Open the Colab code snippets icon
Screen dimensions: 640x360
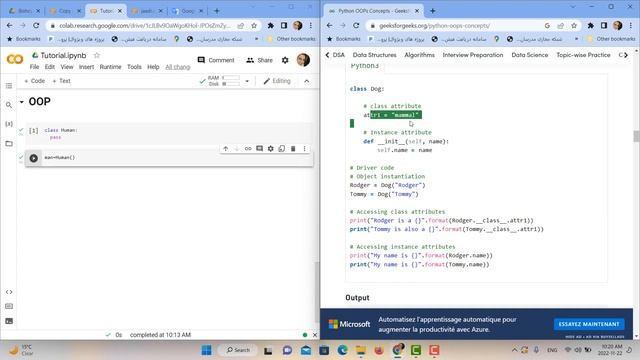pyautogui.click(x=9, y=292)
